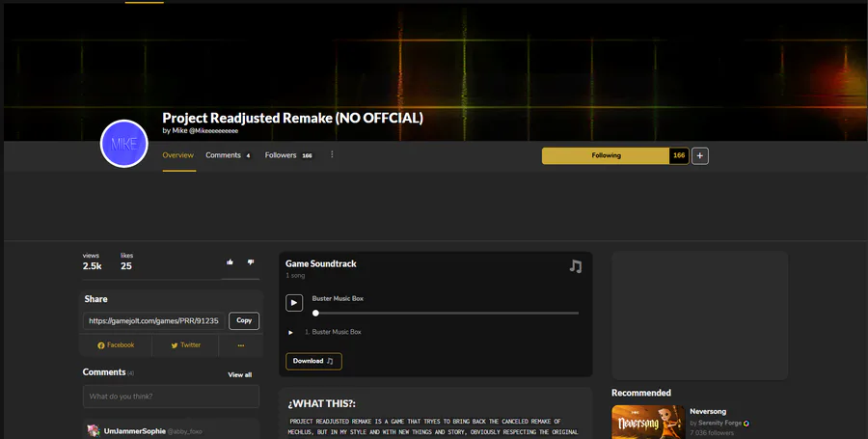
Task: Click the '¿WHAT THIS?:' heading
Action: [321, 404]
